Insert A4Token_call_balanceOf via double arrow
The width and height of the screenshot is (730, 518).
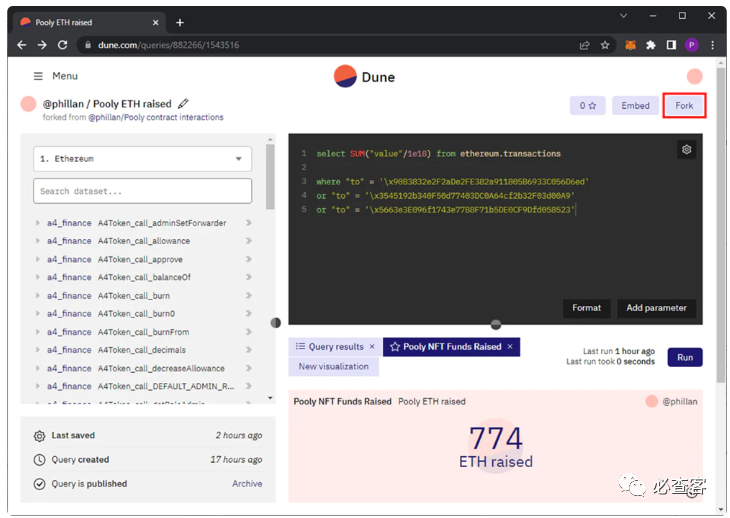(x=249, y=277)
